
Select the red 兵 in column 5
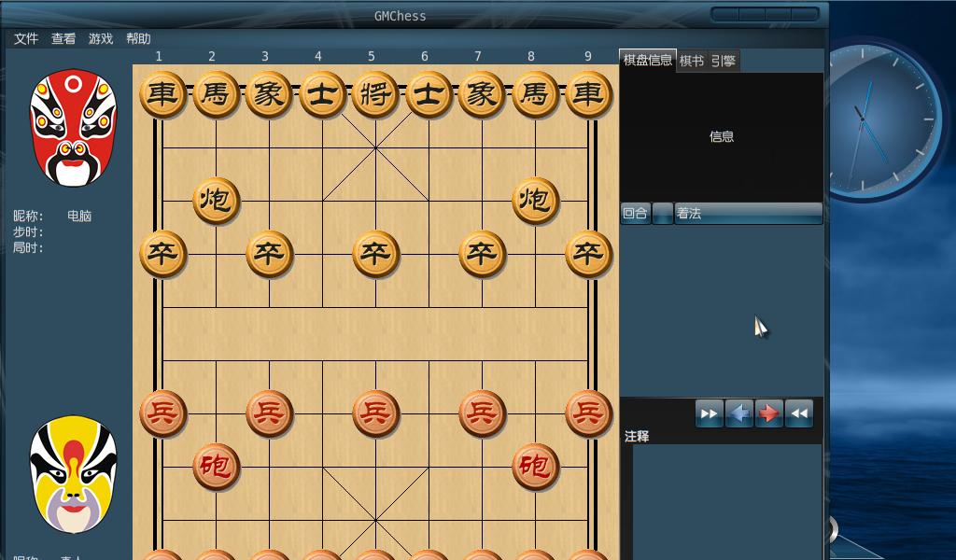click(375, 413)
